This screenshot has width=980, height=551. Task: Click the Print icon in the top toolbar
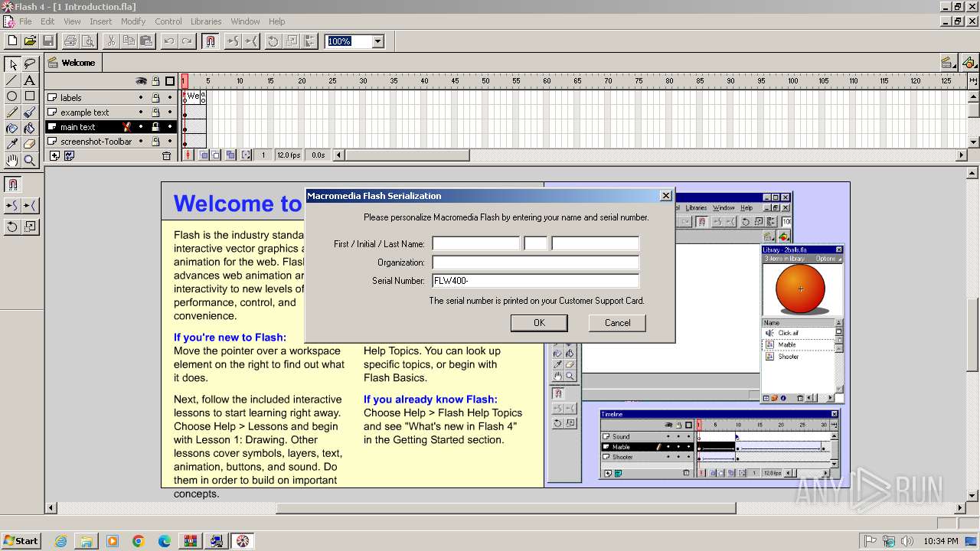click(70, 41)
